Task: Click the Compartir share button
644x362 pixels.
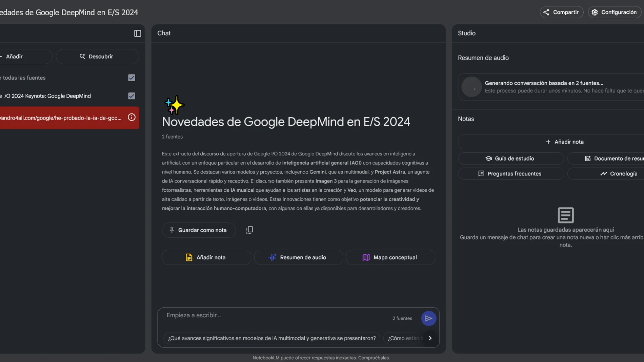Action: (561, 12)
